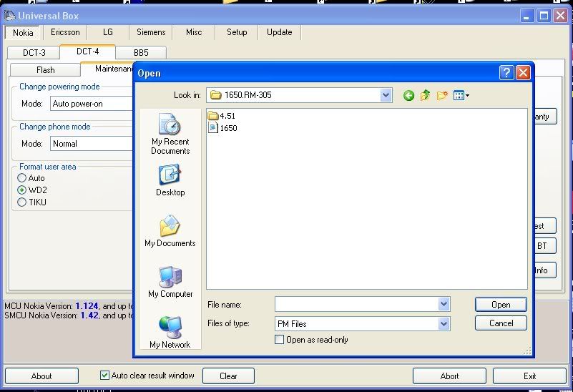Open the BB5 sub-tab
The width and height of the screenshot is (573, 392).
141,53
